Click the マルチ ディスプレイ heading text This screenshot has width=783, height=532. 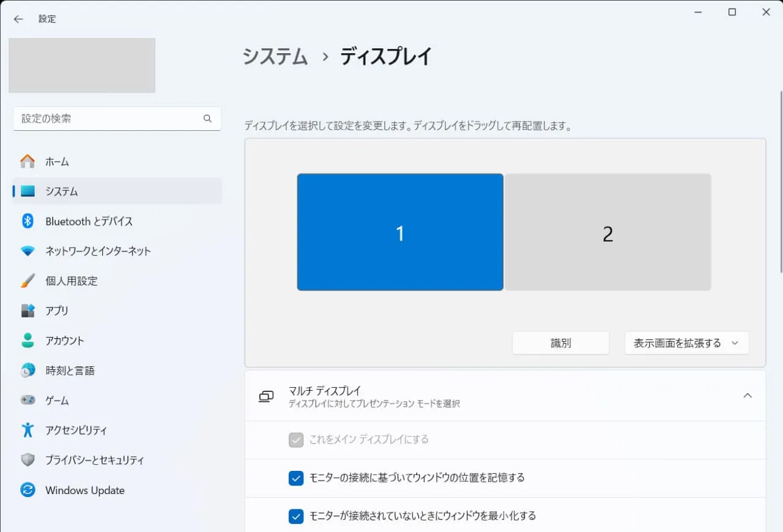[x=325, y=390]
